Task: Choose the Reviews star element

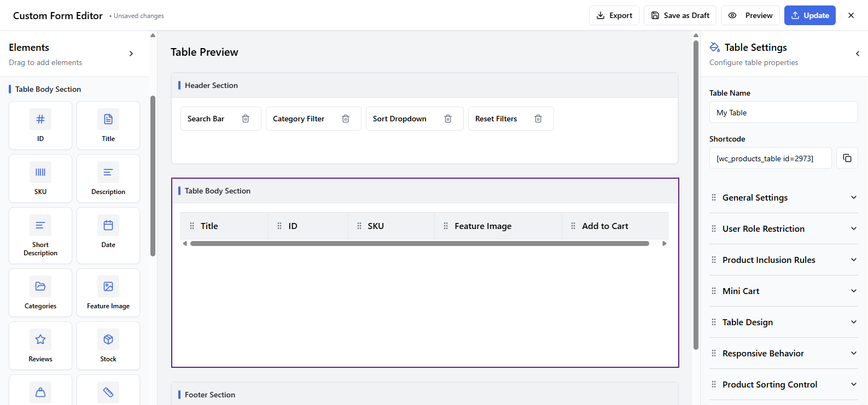Action: (x=40, y=346)
